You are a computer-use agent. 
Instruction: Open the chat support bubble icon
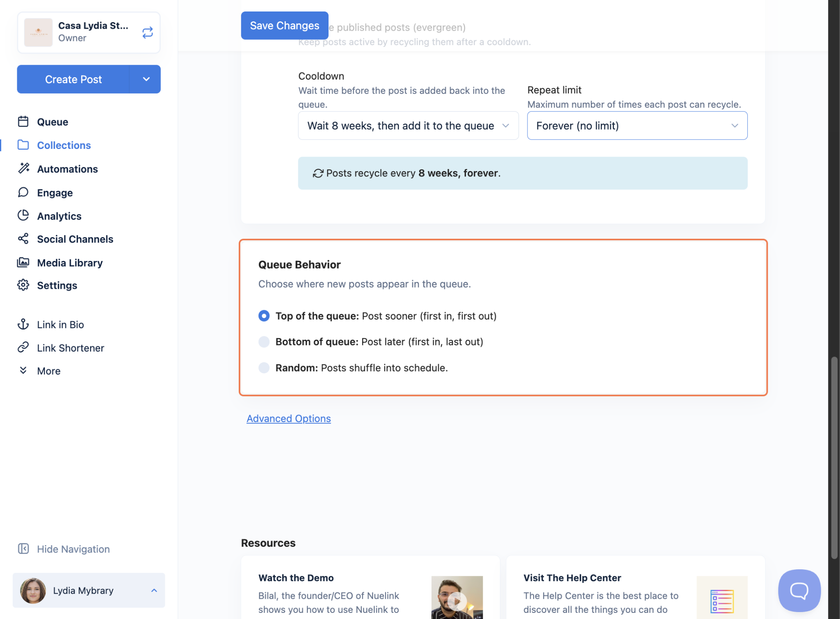point(799,590)
